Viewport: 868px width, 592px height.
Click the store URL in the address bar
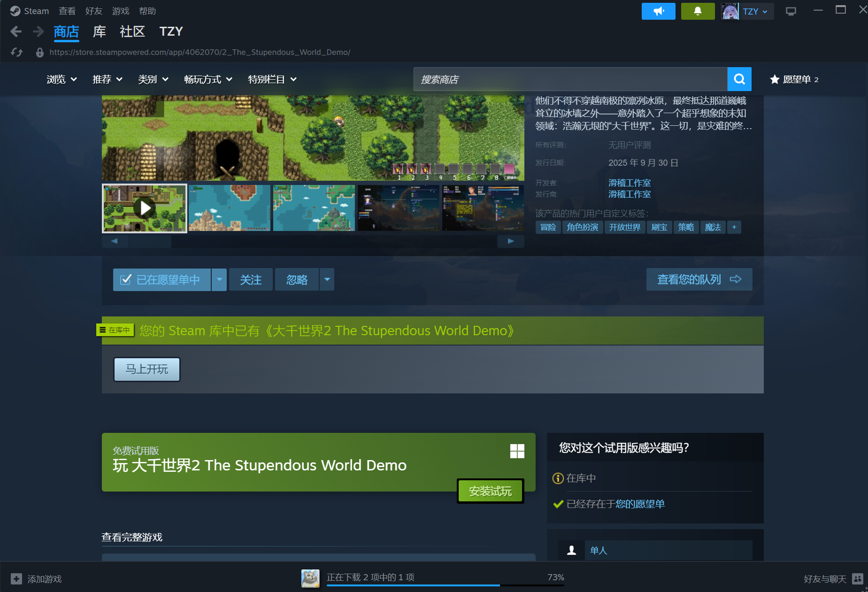[200, 52]
